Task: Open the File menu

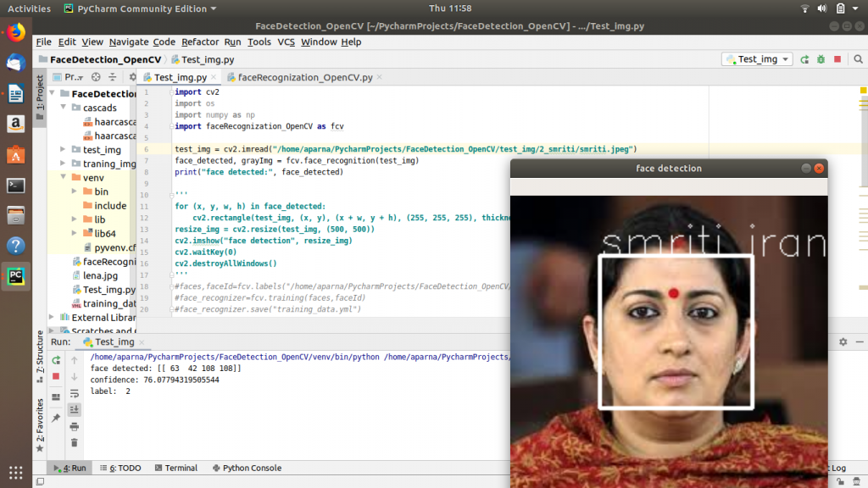Action: 43,42
